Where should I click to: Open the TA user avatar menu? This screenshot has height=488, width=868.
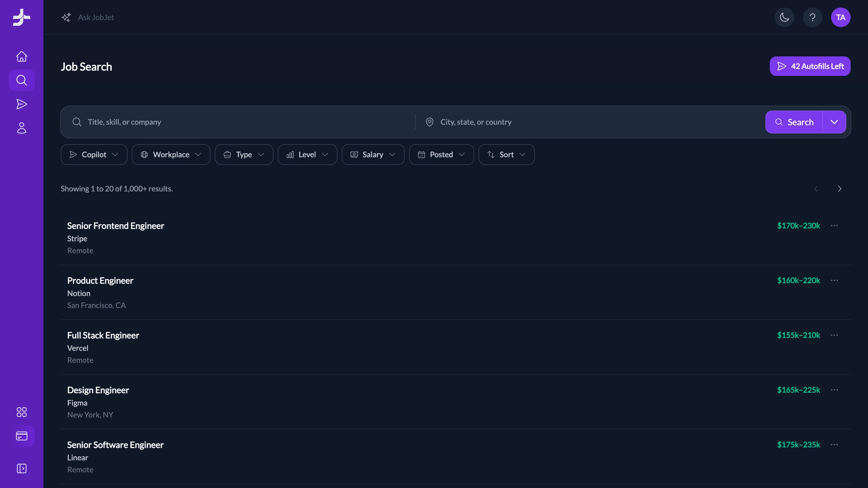(841, 17)
